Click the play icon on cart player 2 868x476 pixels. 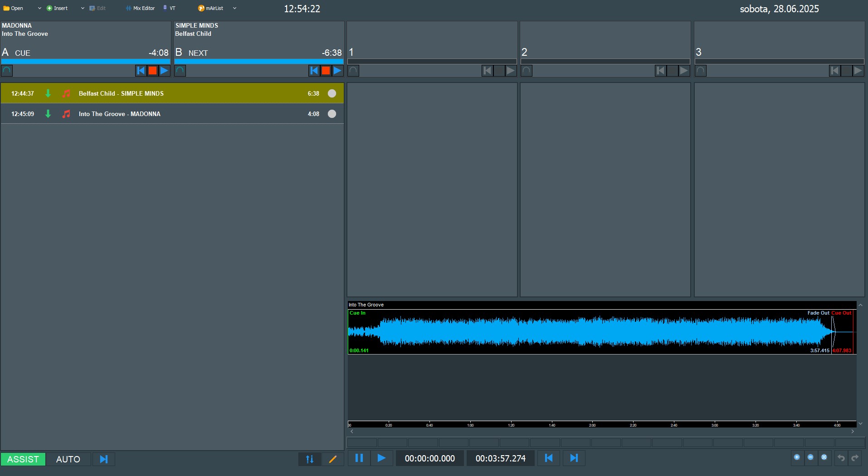pyautogui.click(x=684, y=71)
